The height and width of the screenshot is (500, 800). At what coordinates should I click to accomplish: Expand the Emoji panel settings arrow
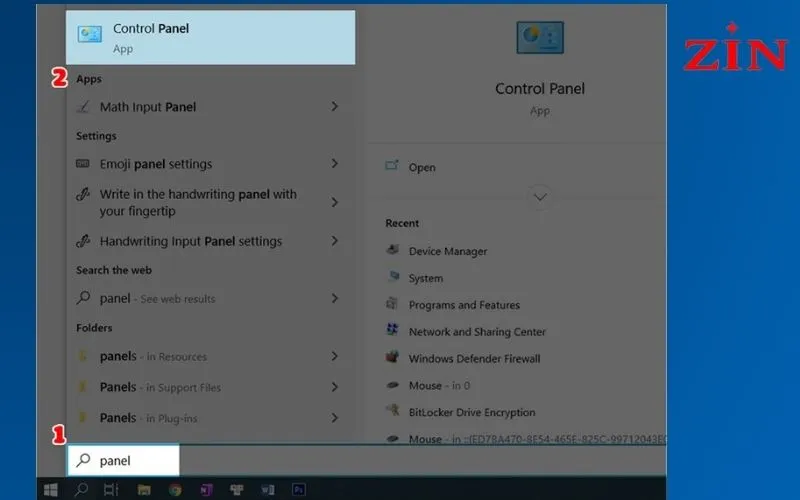coord(334,164)
